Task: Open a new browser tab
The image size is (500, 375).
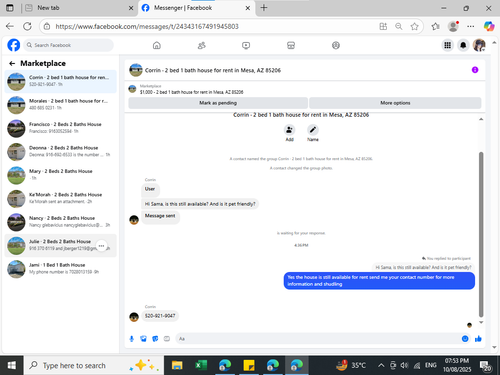Action: click(x=264, y=8)
